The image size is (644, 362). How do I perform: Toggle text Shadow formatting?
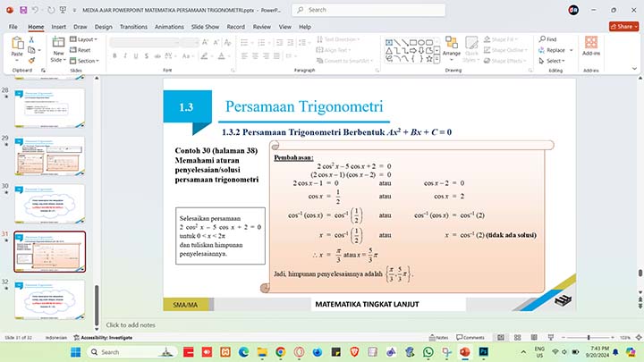(146, 55)
